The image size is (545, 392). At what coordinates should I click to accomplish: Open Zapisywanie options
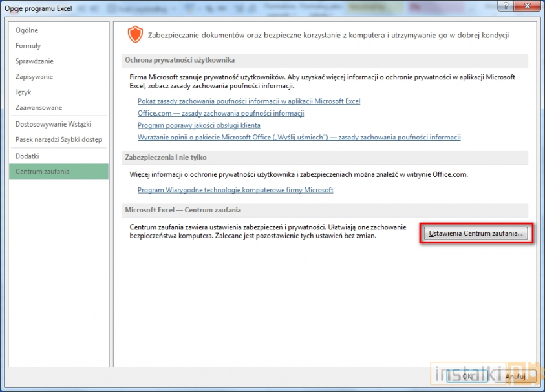pyautogui.click(x=34, y=77)
